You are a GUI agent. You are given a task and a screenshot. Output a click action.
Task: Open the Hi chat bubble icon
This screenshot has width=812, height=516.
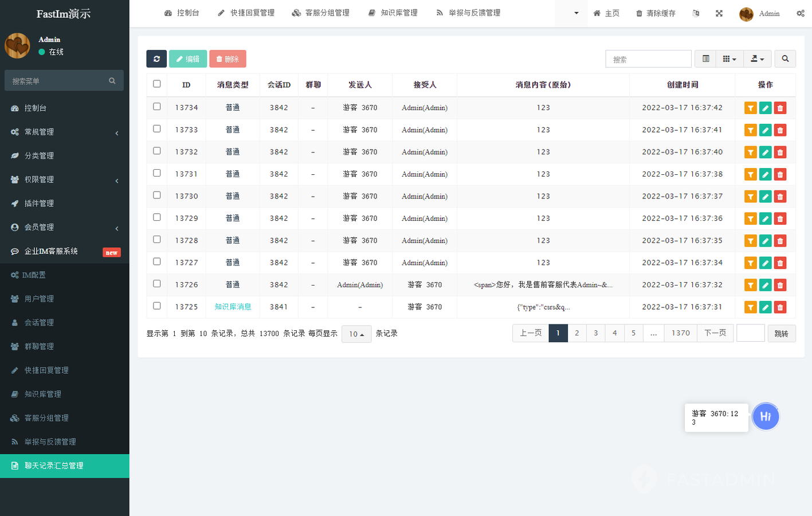click(x=766, y=417)
